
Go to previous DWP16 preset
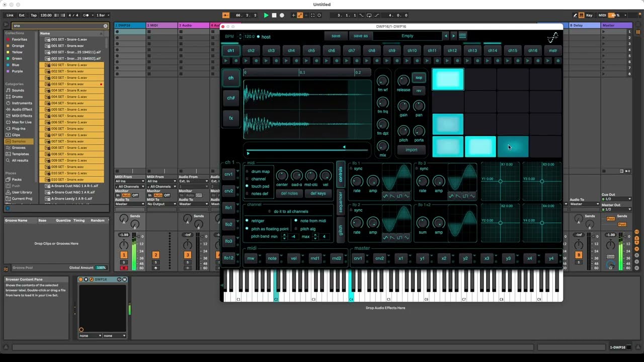445,36
